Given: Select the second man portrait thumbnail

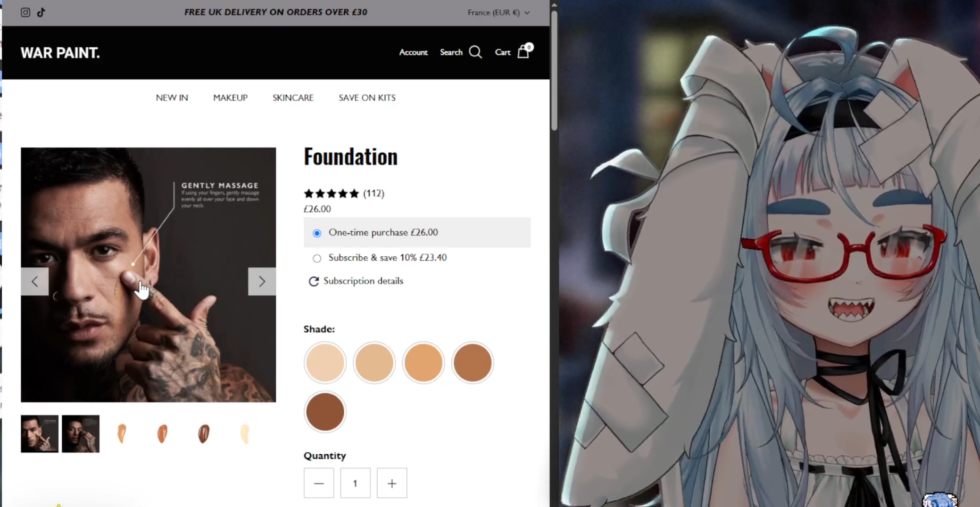Looking at the screenshot, I should tap(81, 433).
